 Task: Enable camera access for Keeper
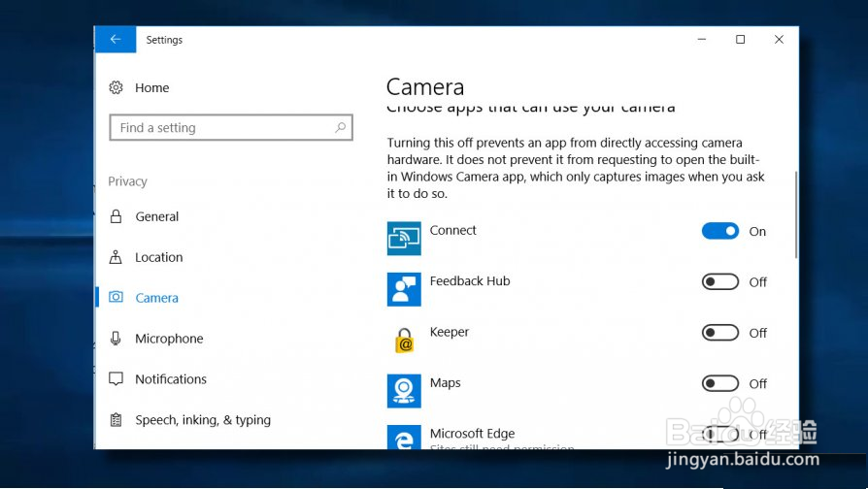coord(720,333)
